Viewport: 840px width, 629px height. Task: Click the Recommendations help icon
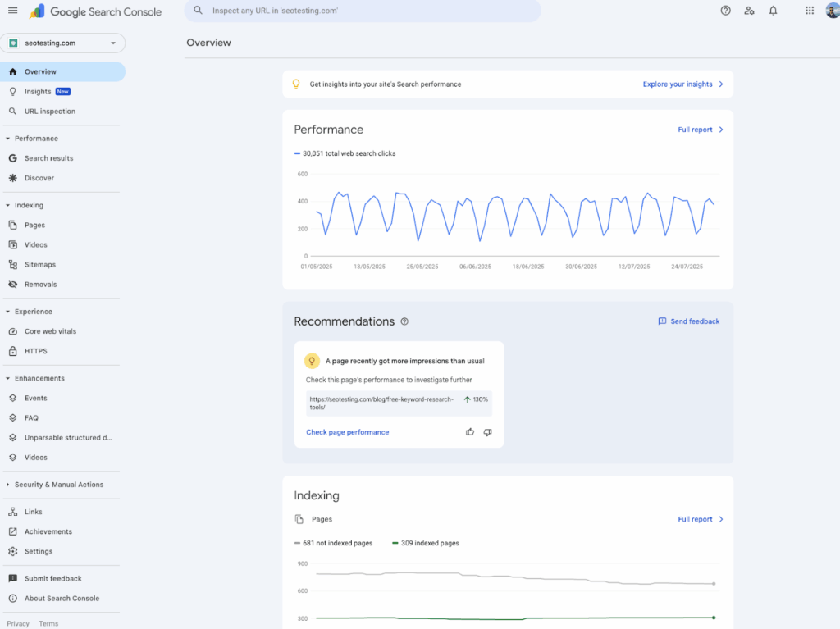tap(404, 321)
